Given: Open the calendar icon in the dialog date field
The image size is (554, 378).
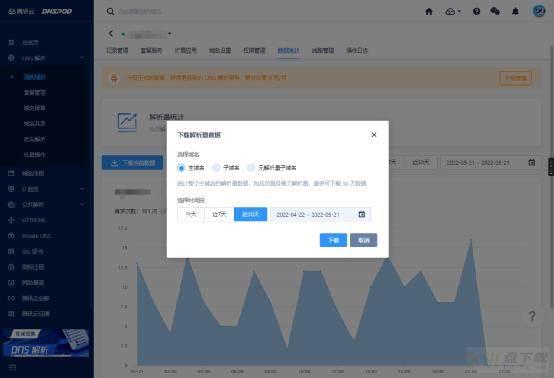Looking at the screenshot, I should click(x=362, y=214).
